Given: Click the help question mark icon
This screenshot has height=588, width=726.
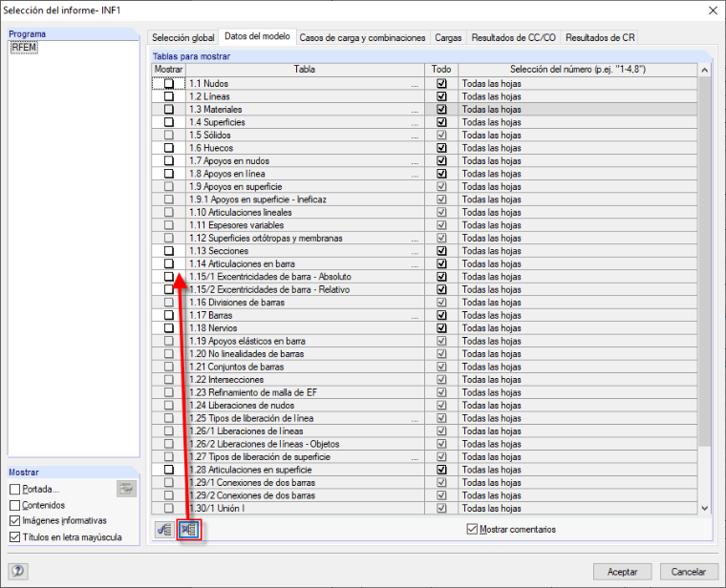Looking at the screenshot, I should point(18,571).
